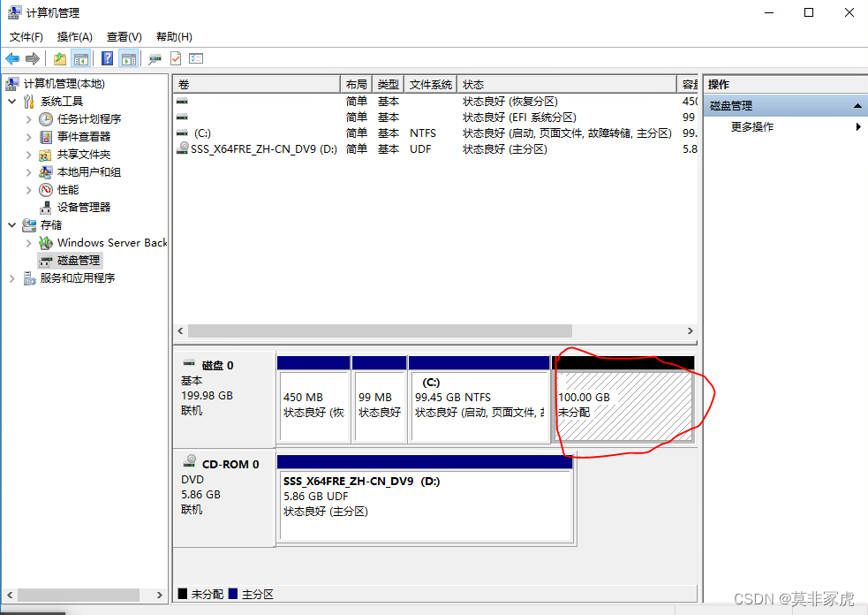Viewport: 868px width, 615px height.
Task: Select the (C:) 99.45 GB NTFS partition block
Action: coord(479,399)
